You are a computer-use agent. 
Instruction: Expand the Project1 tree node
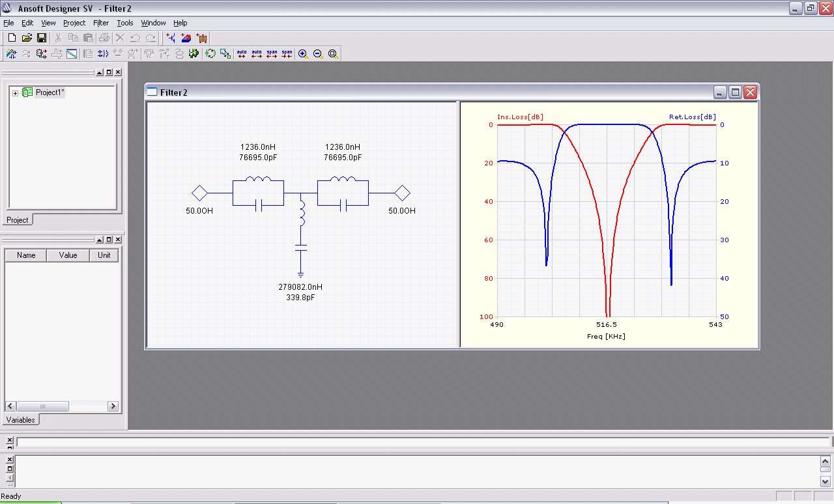tap(15, 93)
